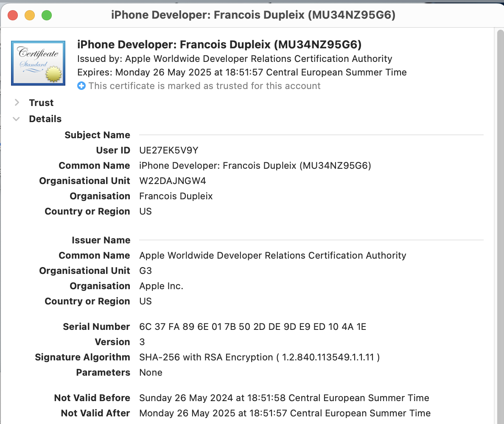The height and width of the screenshot is (424, 504).
Task: Click the window title bar text
Action: pyautogui.click(x=253, y=15)
